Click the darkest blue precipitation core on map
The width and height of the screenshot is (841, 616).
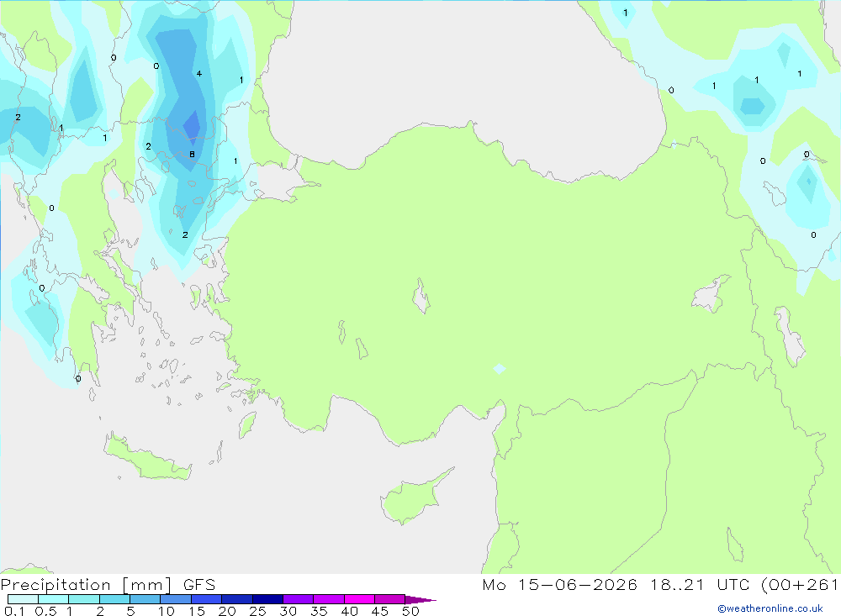tap(192, 127)
